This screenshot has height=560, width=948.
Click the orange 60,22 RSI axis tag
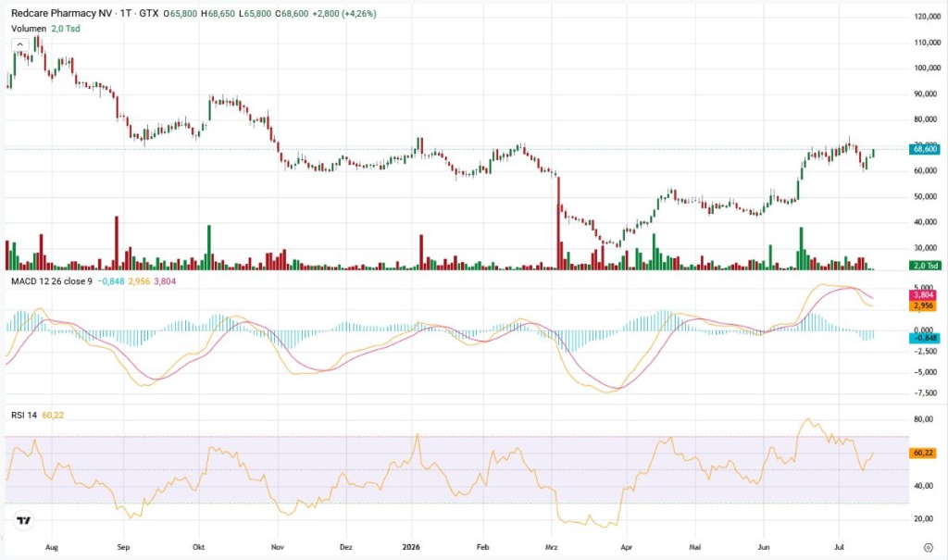tap(923, 453)
